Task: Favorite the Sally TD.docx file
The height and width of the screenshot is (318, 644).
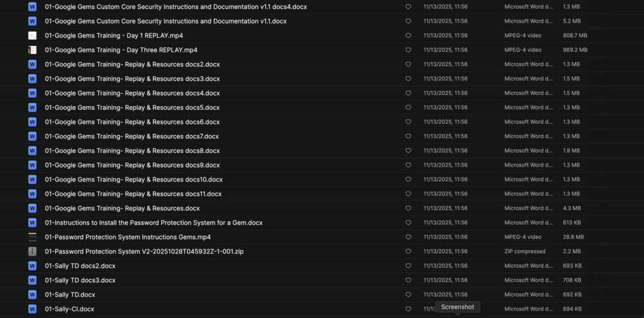Action: coord(408,295)
